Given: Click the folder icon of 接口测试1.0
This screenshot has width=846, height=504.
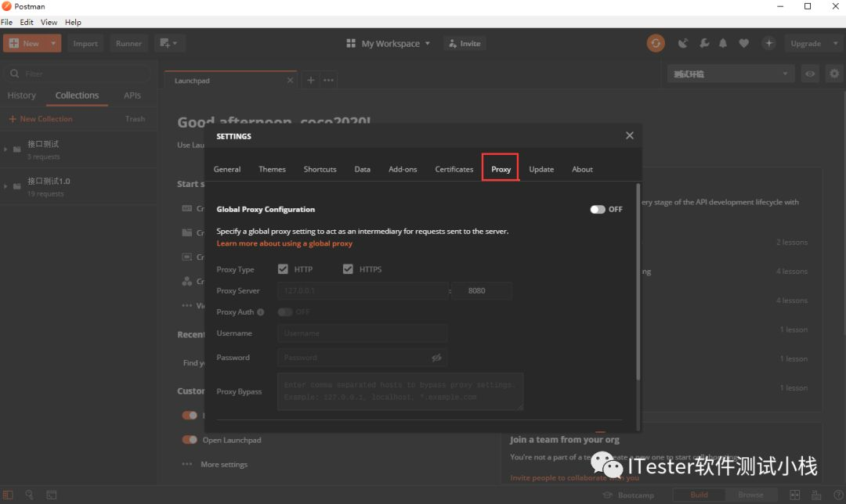Looking at the screenshot, I should point(17,186).
